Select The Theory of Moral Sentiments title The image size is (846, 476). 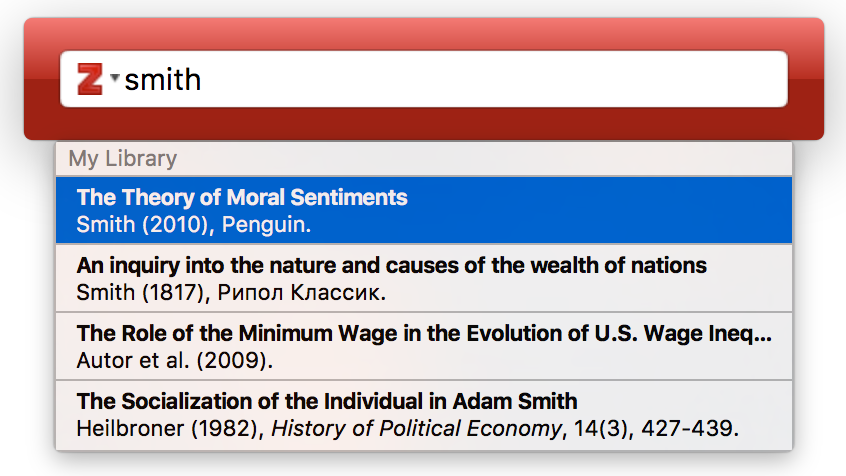(242, 198)
